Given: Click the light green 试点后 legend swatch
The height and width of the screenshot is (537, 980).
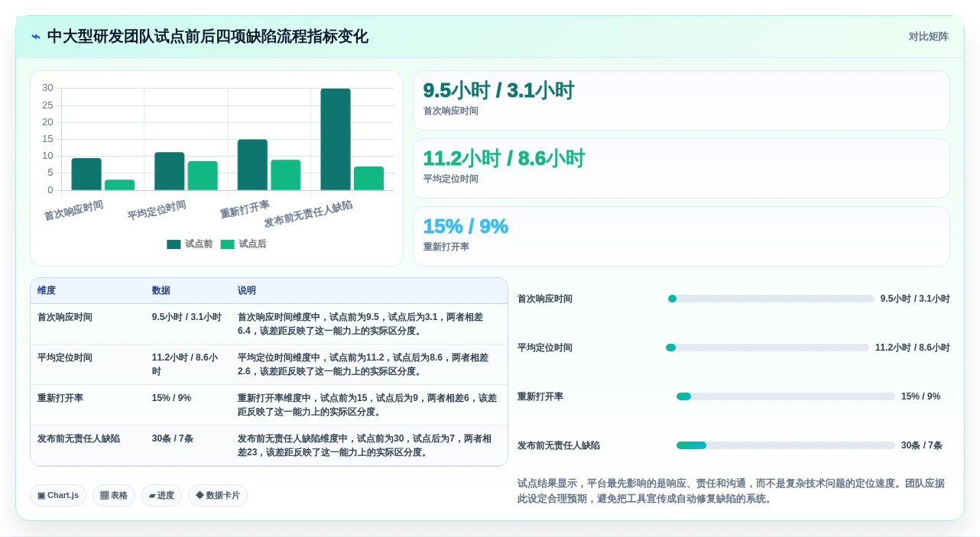Looking at the screenshot, I should click(x=227, y=244).
